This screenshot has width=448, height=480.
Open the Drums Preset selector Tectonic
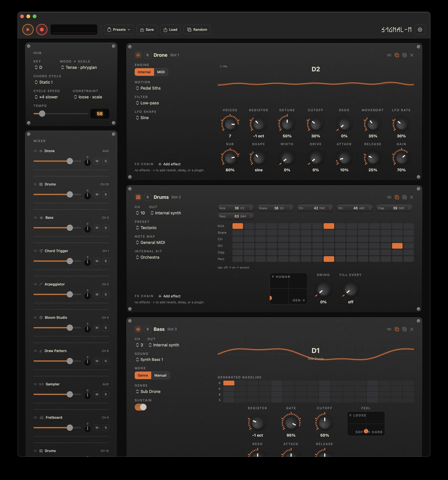tap(146, 228)
